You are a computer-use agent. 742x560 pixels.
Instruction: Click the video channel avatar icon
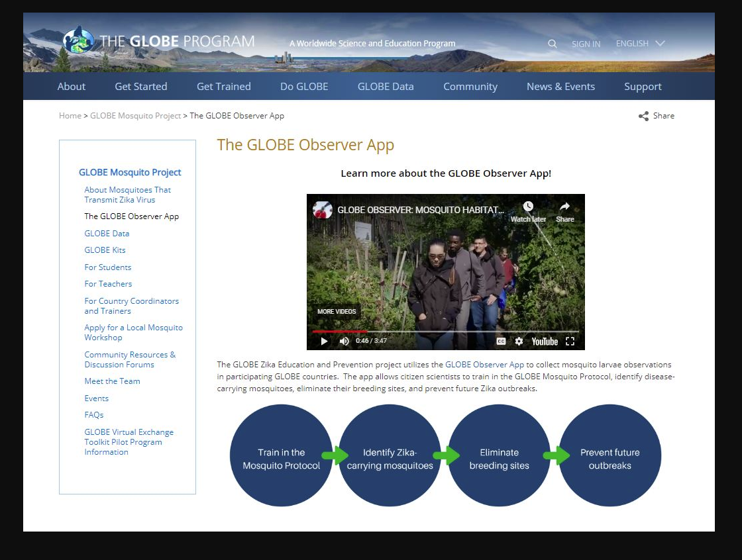(322, 210)
